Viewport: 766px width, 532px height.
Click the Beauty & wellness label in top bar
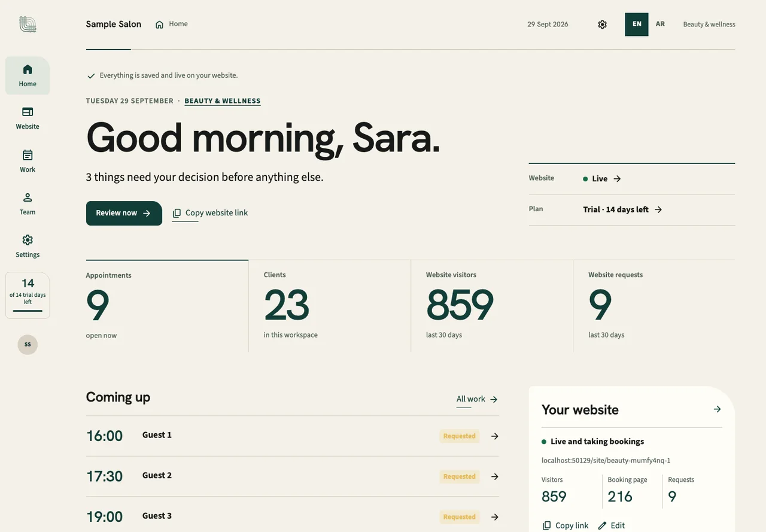pyautogui.click(x=709, y=25)
